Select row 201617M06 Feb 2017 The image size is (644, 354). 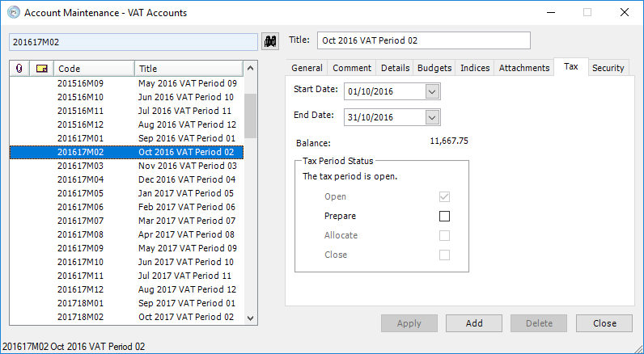coord(126,207)
